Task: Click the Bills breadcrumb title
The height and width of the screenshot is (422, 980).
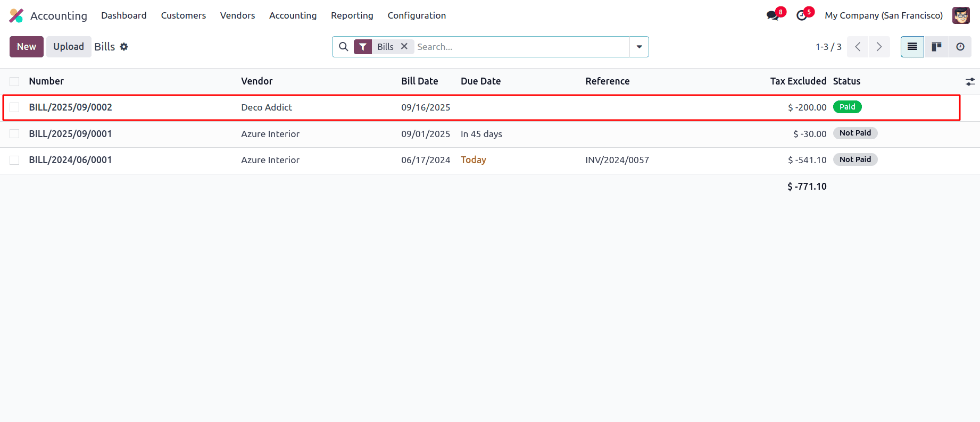Action: pos(105,47)
